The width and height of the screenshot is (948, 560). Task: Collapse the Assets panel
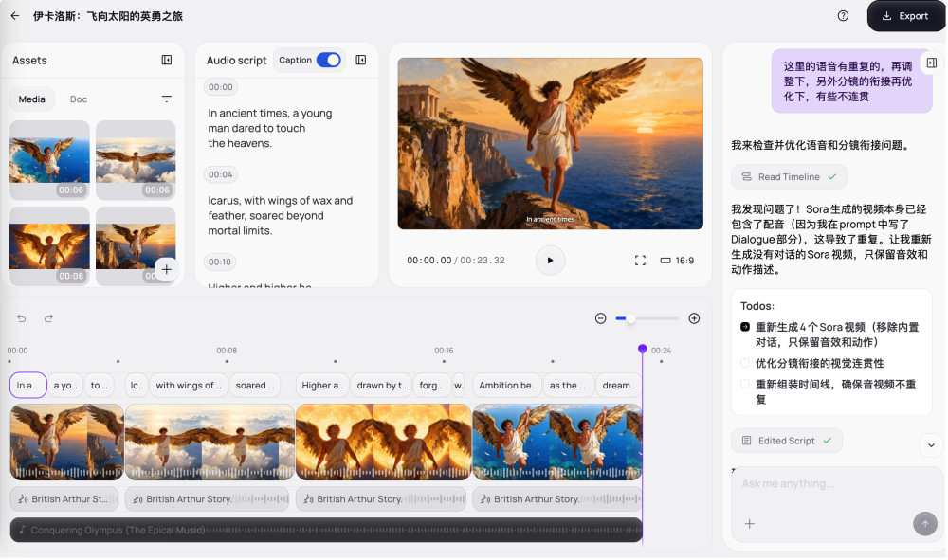(x=167, y=60)
